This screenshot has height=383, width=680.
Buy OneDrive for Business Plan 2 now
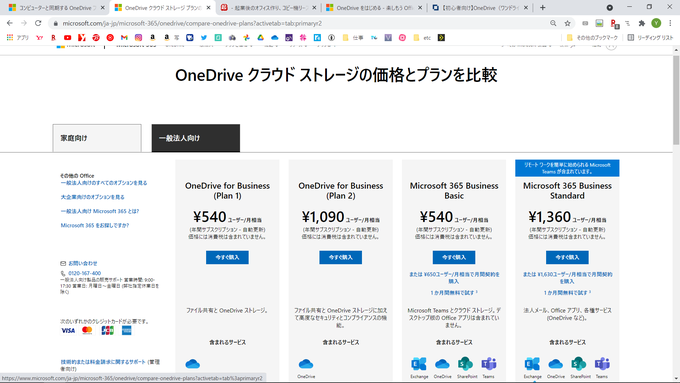pyautogui.click(x=340, y=257)
